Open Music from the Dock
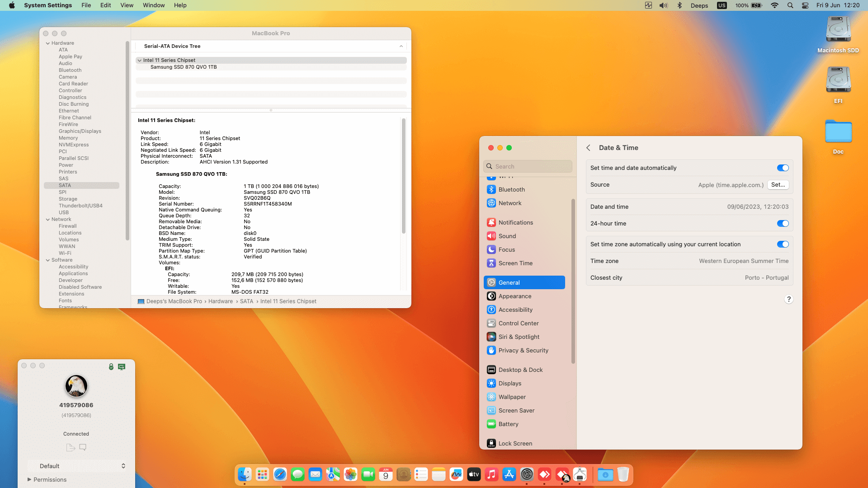The image size is (868, 488). point(491,474)
